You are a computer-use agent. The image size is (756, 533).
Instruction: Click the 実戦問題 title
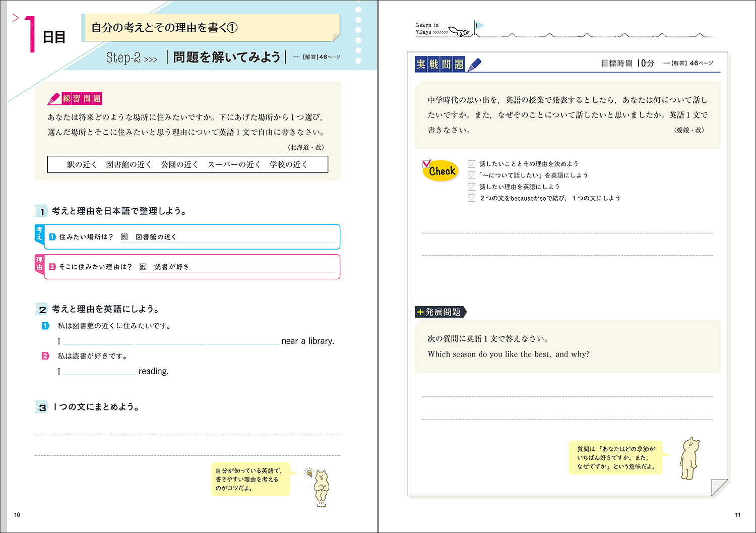[440, 65]
